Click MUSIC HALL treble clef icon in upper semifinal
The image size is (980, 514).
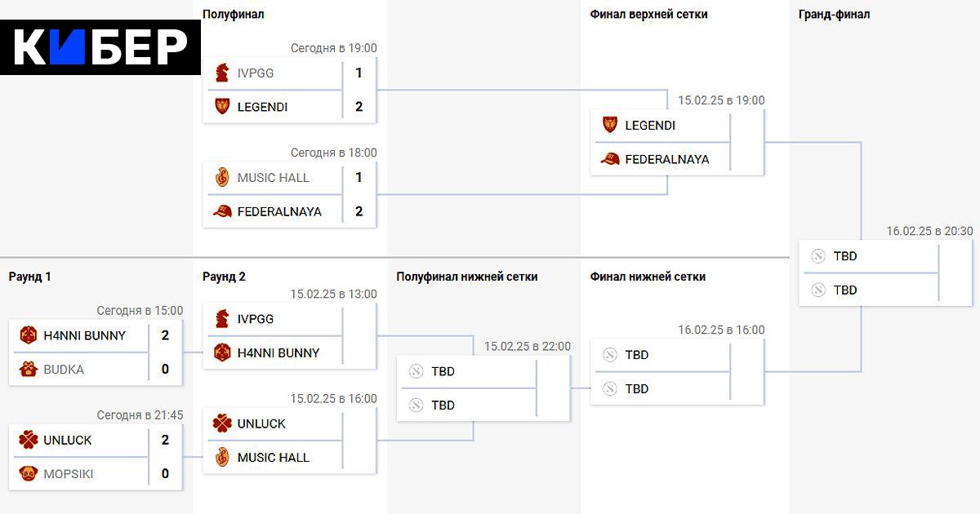[x=222, y=178]
